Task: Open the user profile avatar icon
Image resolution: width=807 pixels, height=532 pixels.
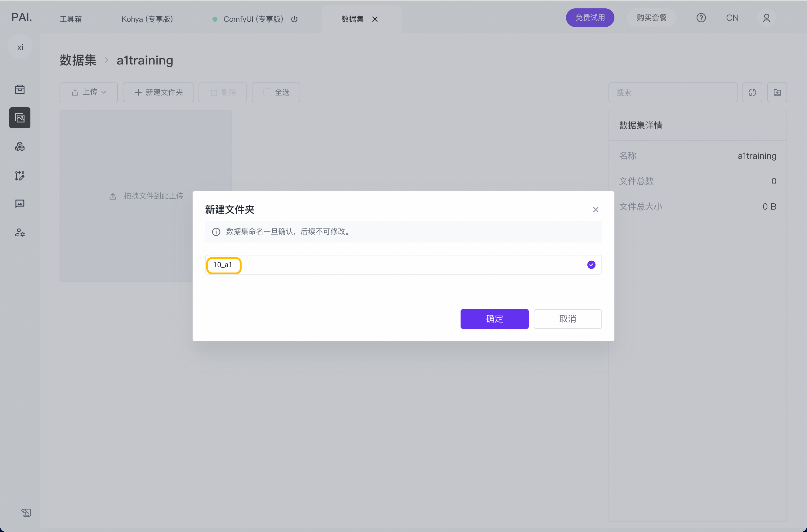Action: coord(766,18)
